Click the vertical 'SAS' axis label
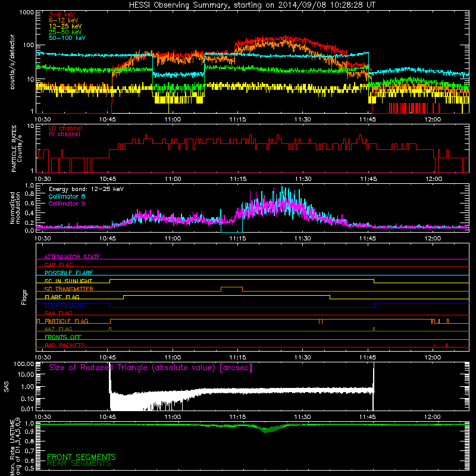The width and height of the screenshot is (476, 476). 7,386
